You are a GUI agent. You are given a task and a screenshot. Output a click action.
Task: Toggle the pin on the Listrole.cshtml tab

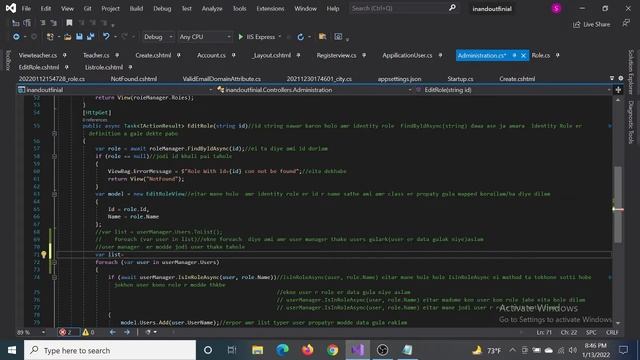[x=130, y=67]
